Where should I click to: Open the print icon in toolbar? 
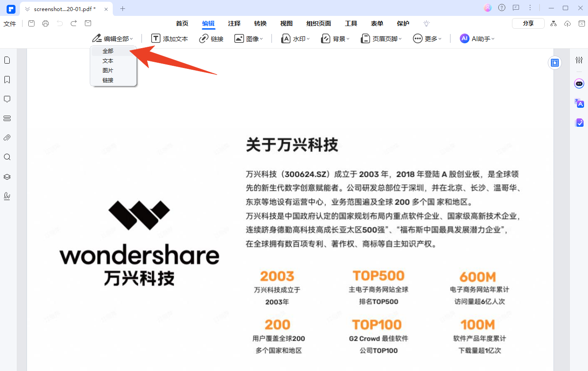click(x=45, y=23)
